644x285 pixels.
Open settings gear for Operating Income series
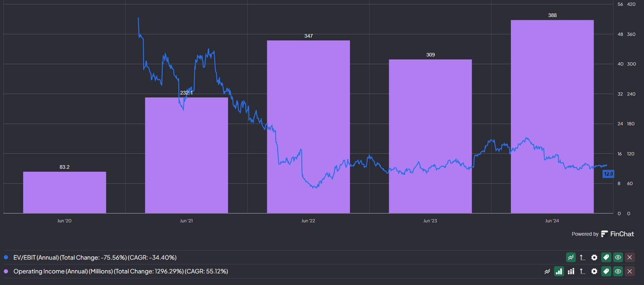coord(594,271)
